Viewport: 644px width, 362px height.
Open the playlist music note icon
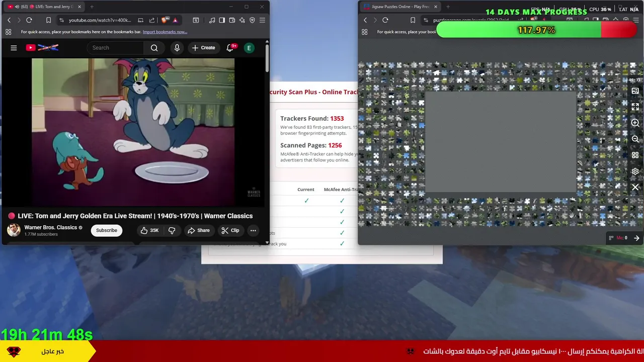coord(212,20)
